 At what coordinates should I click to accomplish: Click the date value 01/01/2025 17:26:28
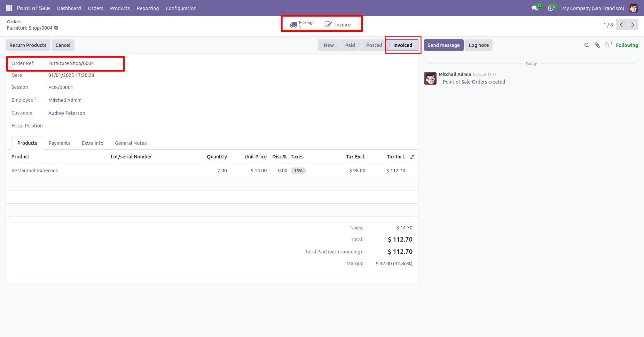tap(71, 75)
